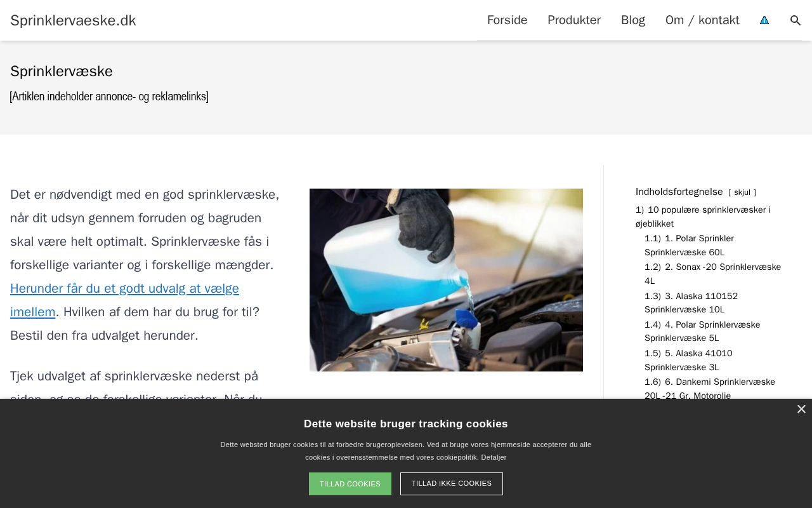Jump to '10 populære sprinklervæsker' section
Image resolution: width=812 pixels, height=508 pixels.
tap(703, 217)
